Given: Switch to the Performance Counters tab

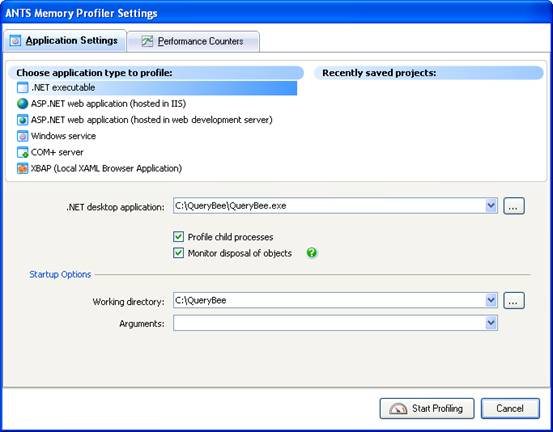Looking at the screenshot, I should pyautogui.click(x=193, y=42).
